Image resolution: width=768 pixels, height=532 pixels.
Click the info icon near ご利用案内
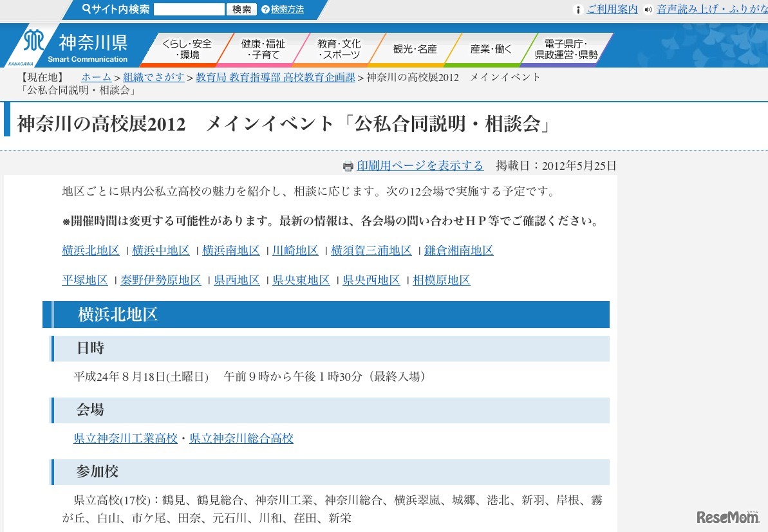578,10
